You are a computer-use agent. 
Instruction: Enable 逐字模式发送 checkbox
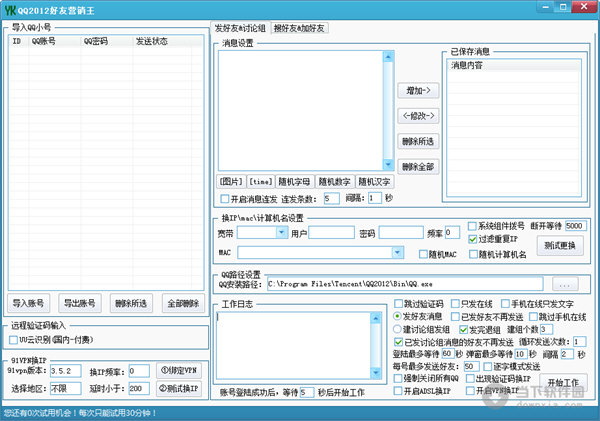488,367
